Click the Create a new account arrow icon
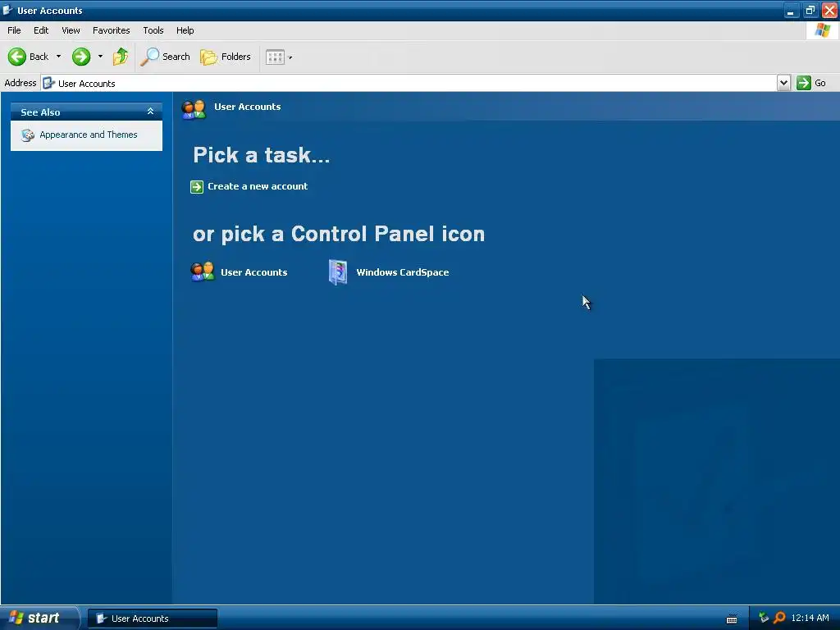 197,186
